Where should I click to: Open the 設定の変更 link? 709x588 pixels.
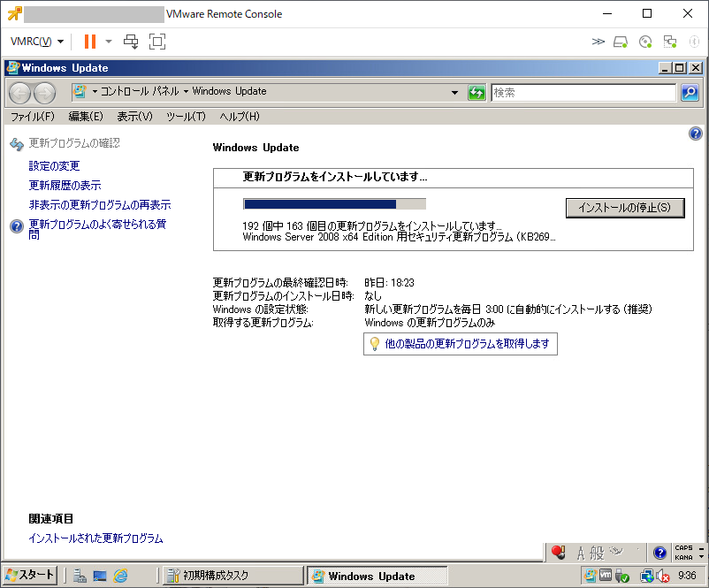click(54, 166)
